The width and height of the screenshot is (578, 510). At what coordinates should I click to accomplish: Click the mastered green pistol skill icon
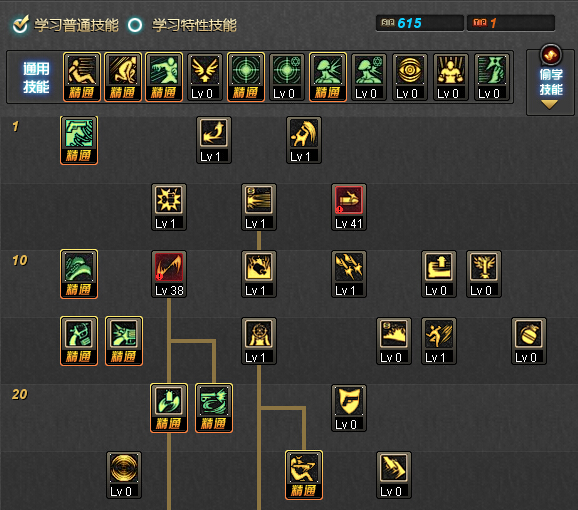79,140
